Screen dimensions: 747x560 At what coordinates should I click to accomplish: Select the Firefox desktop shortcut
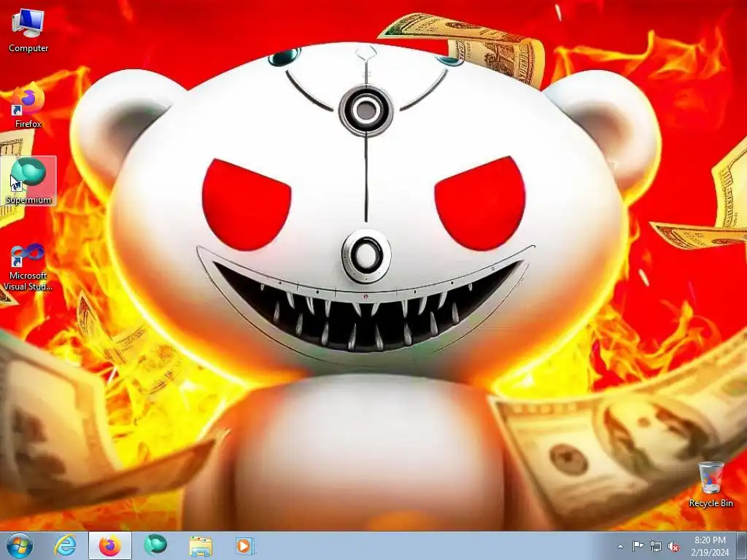(28, 106)
